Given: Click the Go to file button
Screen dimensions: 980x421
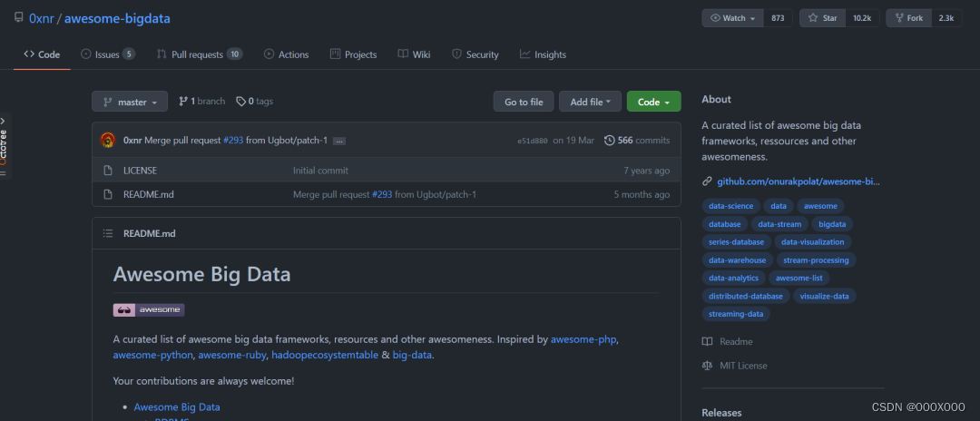Looking at the screenshot, I should [524, 102].
